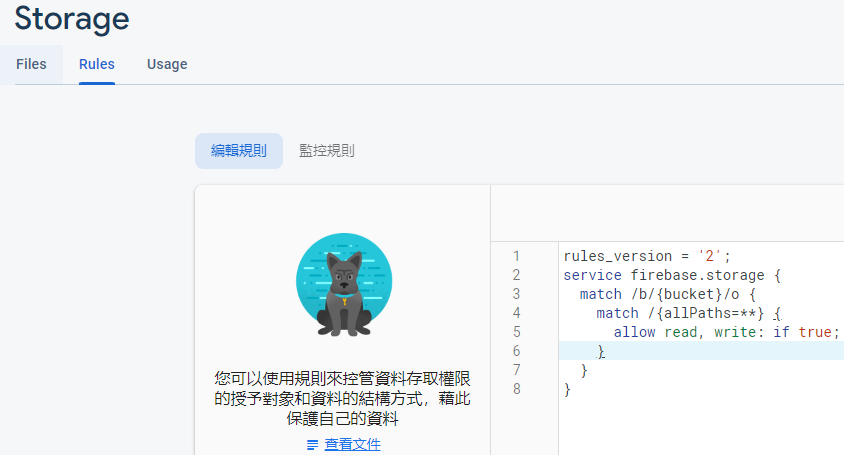Click the 'match /b/{bucket}/o {' line

(x=667, y=294)
